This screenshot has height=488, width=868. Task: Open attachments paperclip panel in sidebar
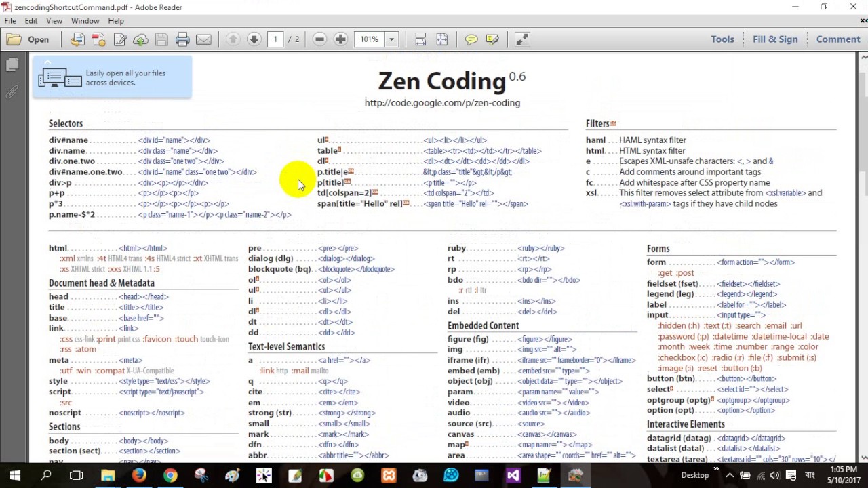click(x=12, y=91)
